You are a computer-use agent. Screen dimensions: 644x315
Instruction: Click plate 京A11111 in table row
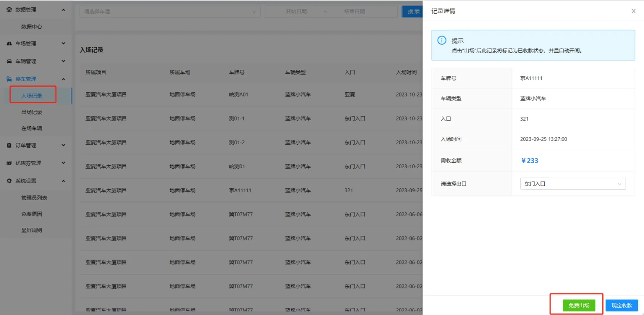point(240,191)
